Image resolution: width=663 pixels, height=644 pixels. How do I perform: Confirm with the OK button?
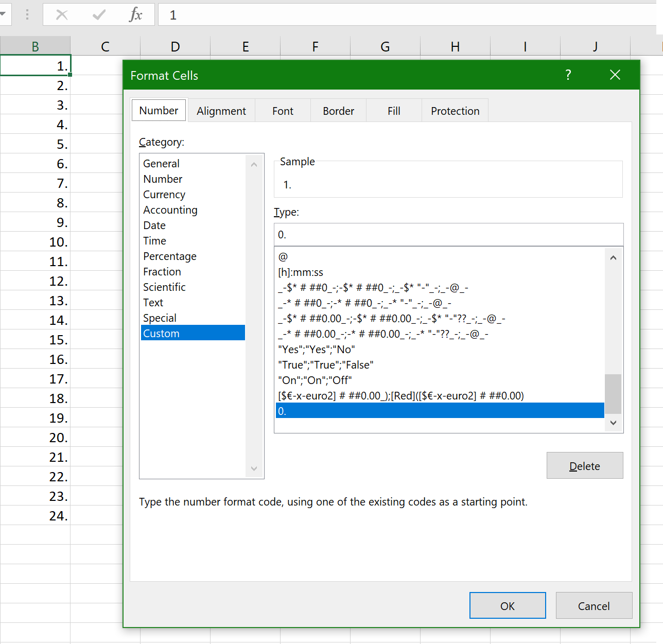coord(508,605)
